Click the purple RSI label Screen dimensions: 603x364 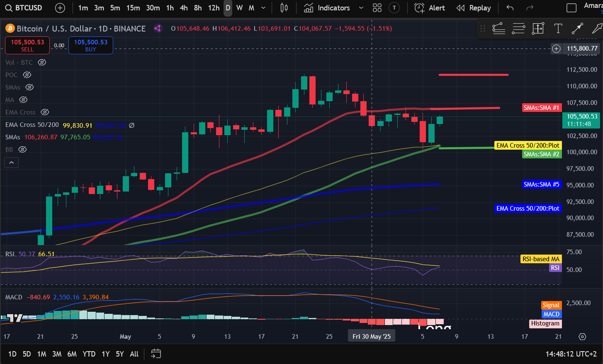pos(555,268)
